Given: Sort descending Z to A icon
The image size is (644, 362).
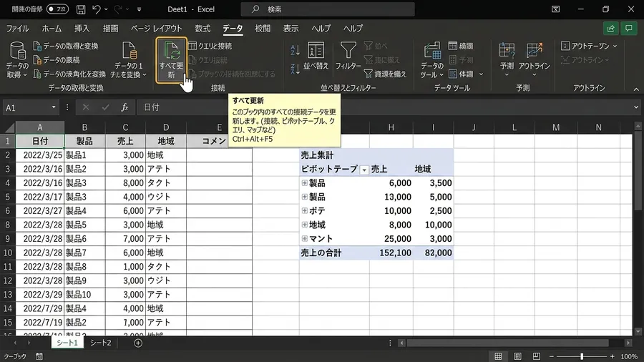Looking at the screenshot, I should coord(295,69).
